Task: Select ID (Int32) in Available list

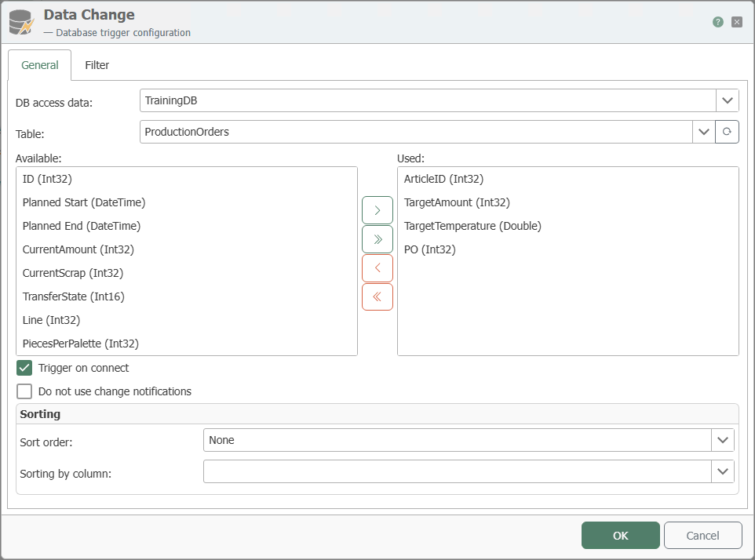Action: click(186, 179)
